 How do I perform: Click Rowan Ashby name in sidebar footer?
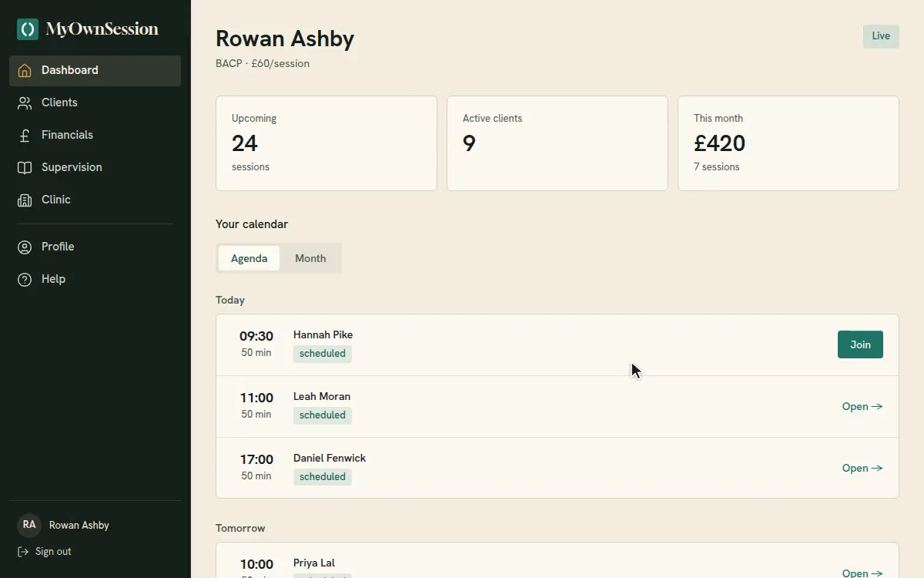pyautogui.click(x=79, y=525)
